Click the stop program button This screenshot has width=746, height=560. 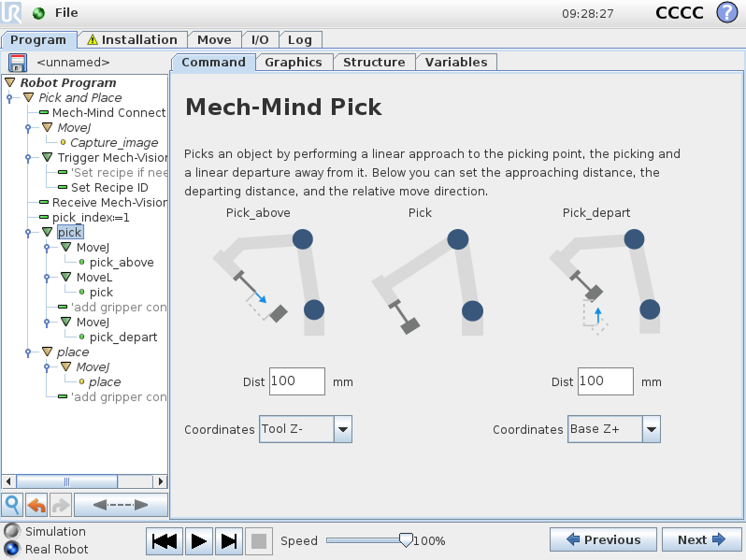[258, 541]
